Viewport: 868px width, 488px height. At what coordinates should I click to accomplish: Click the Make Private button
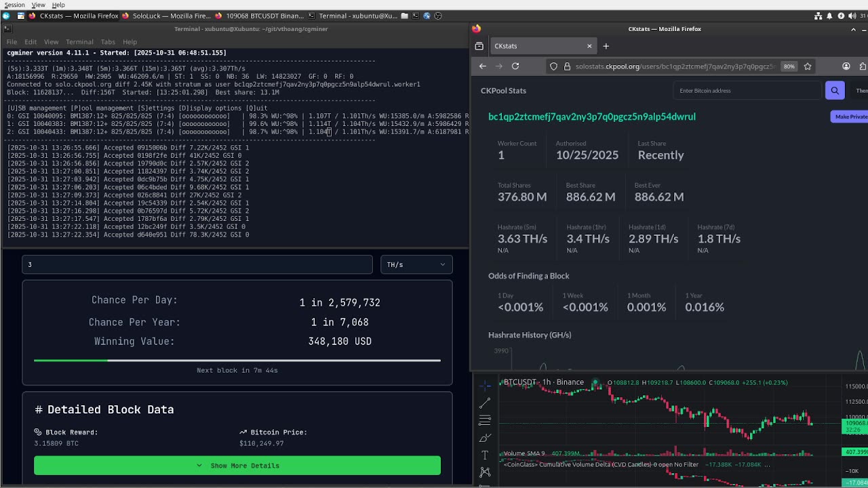[x=850, y=117]
